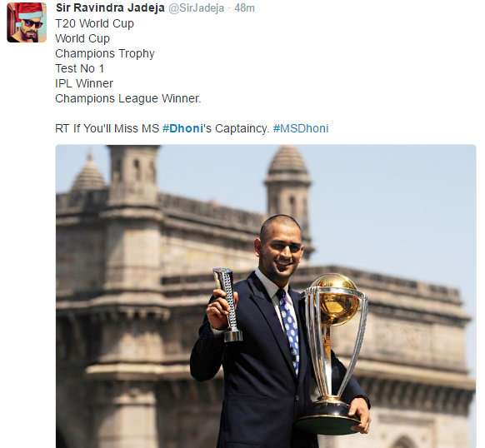Select the 'IPL Winner' tweet line
The width and height of the screenshot is (485, 448).
(84, 83)
